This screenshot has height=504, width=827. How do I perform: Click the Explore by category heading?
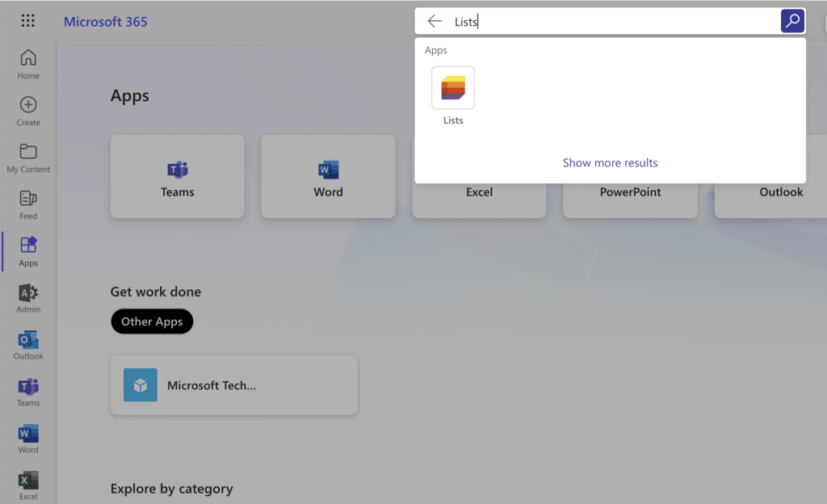171,489
